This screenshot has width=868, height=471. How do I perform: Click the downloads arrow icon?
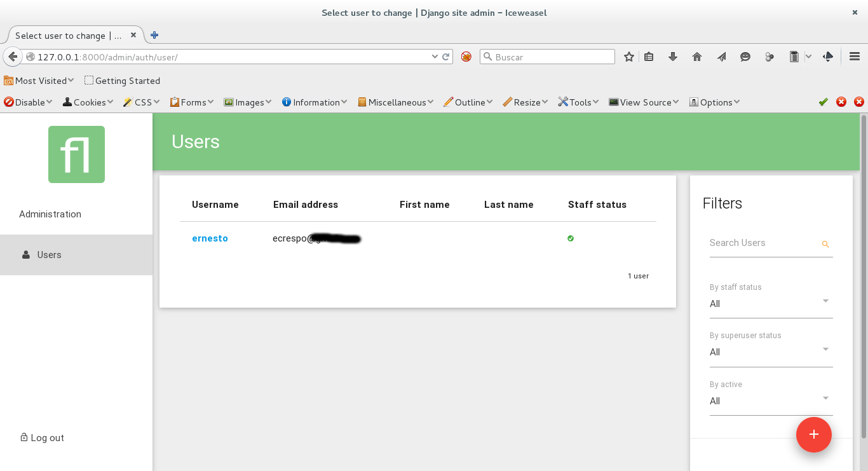click(x=673, y=57)
